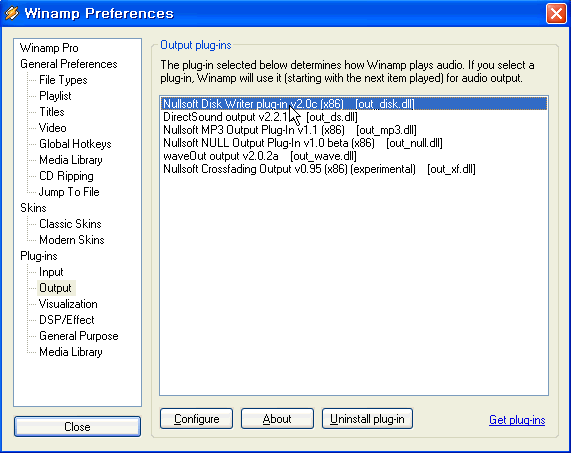
Task: Click Uninstall plug-in button
Action: [x=367, y=419]
